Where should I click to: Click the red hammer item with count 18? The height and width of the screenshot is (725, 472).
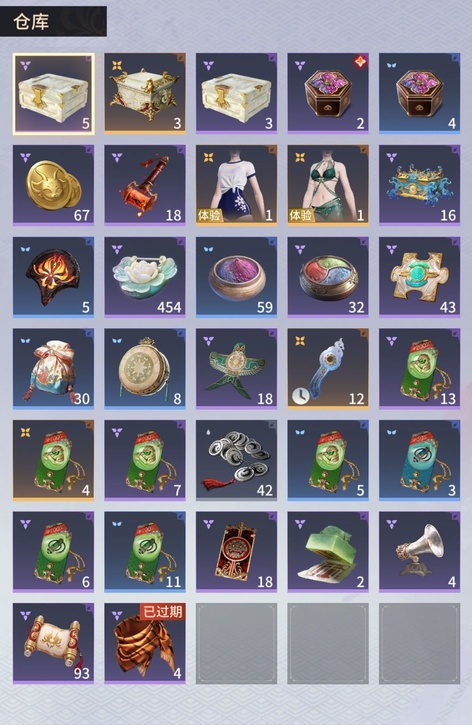pos(145,185)
